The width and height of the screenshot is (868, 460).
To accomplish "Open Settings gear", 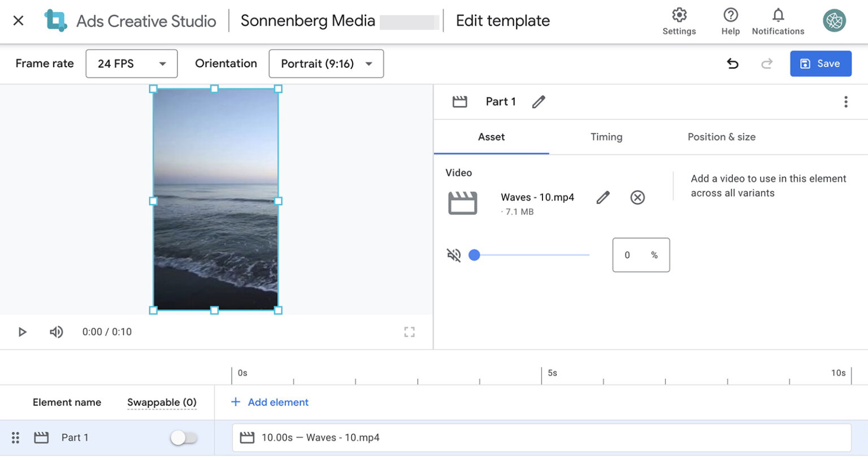I will coord(679,21).
